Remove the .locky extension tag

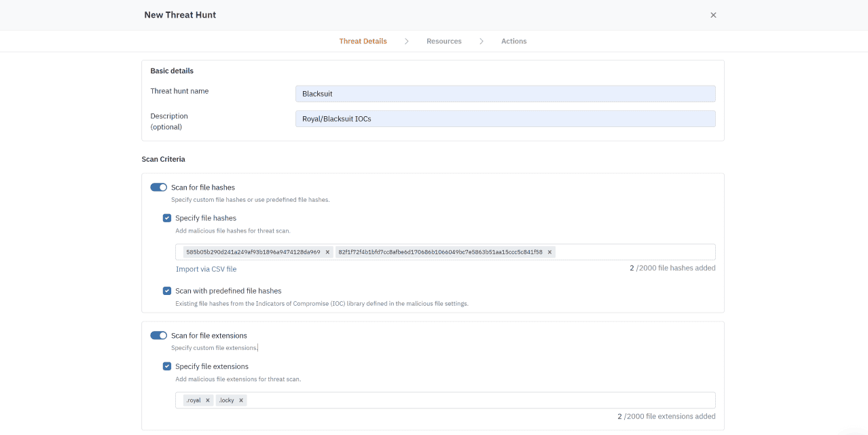pos(241,400)
